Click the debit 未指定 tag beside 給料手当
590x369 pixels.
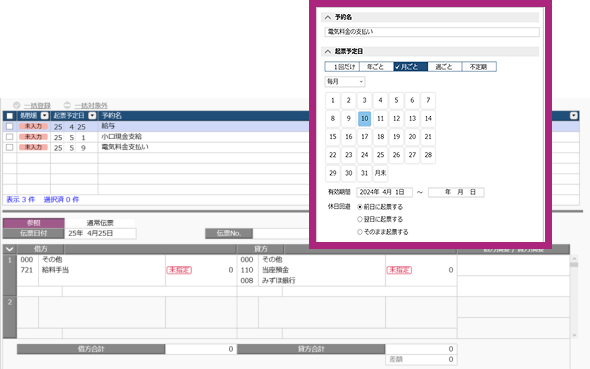[179, 270]
